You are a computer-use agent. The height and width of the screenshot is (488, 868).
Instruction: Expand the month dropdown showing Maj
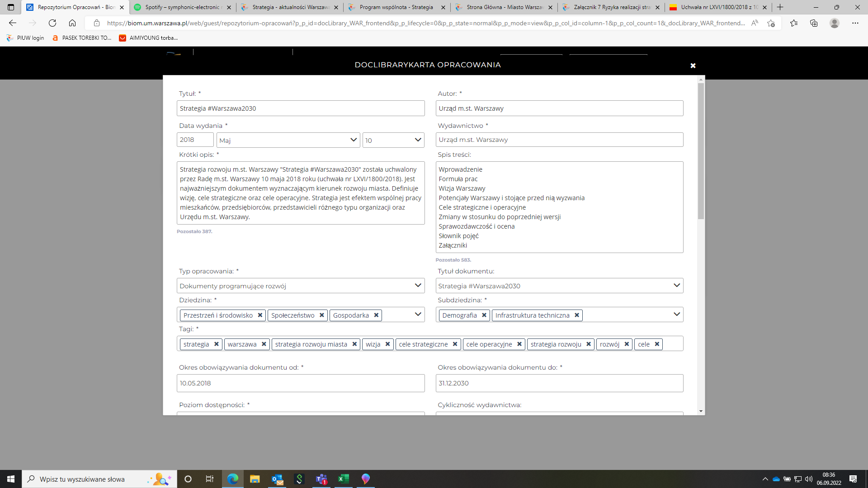288,140
